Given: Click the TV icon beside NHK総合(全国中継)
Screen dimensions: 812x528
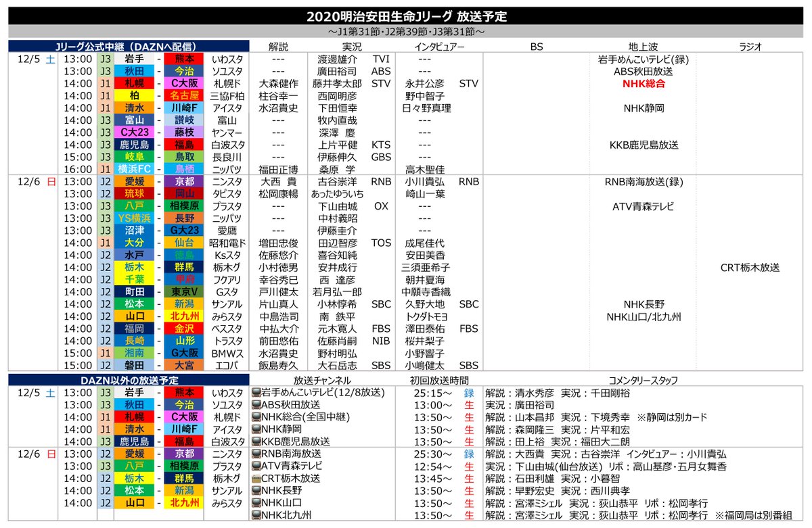Looking at the screenshot, I should [x=256, y=416].
